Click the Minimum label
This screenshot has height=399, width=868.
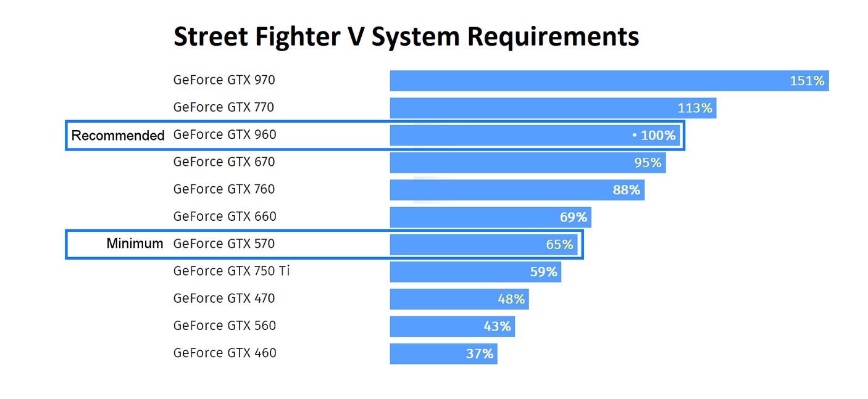click(135, 244)
